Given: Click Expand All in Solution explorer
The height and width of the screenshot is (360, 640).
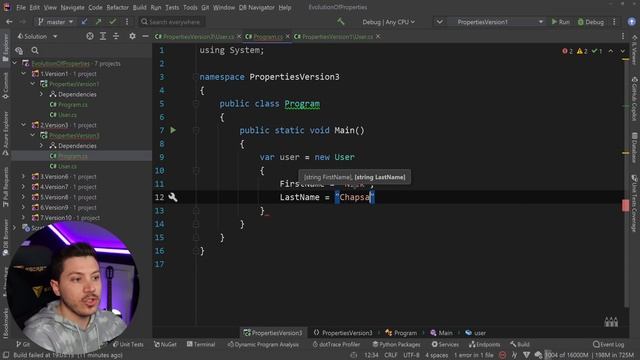Looking at the screenshot, I should coord(103,36).
